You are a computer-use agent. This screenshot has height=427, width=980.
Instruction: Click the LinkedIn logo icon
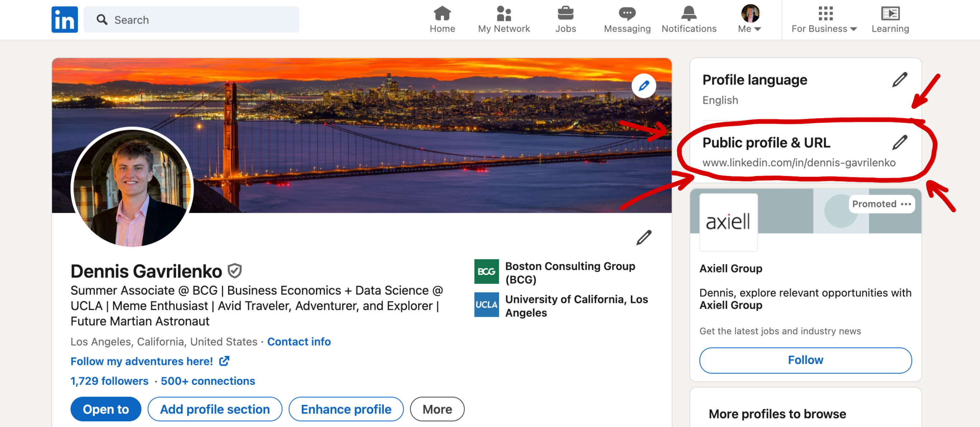pos(64,19)
